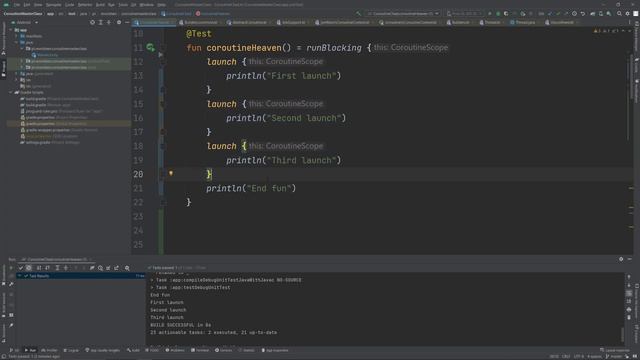640x360 pixels.
Task: Collapse the Test Results node
Action: click(20, 276)
